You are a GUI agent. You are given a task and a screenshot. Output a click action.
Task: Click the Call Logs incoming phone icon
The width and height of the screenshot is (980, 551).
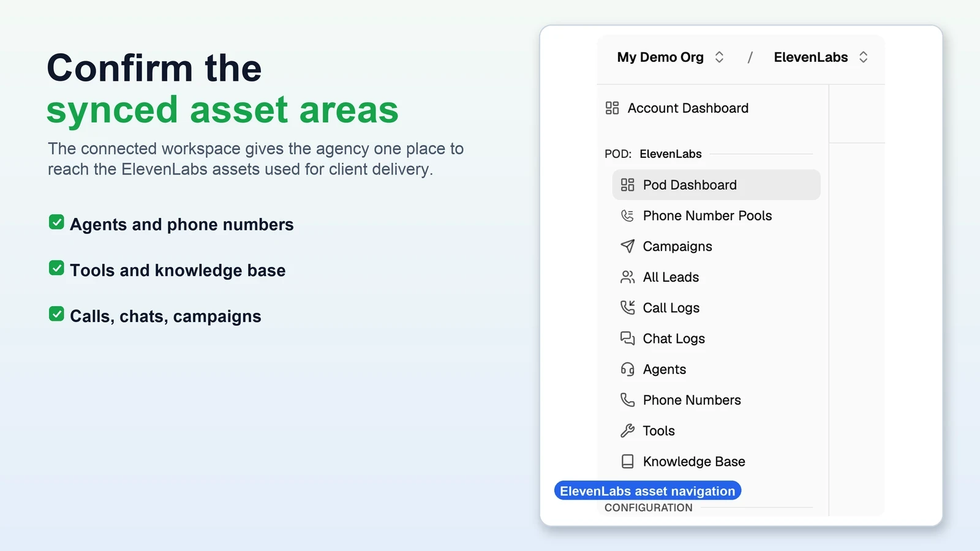pos(627,307)
